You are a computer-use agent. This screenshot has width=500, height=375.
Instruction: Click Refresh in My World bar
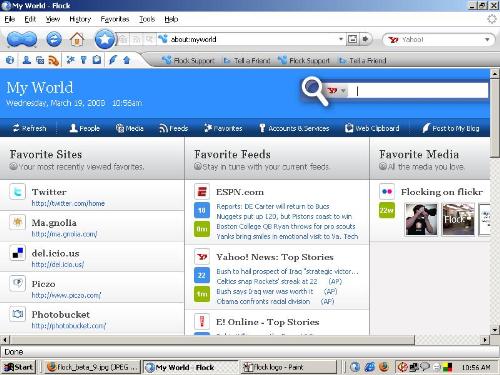coord(30,128)
